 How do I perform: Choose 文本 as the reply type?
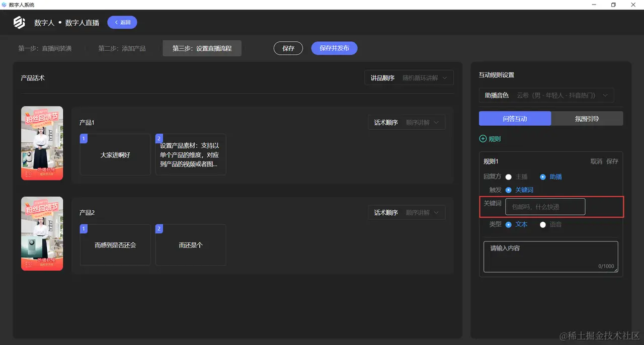(516, 225)
